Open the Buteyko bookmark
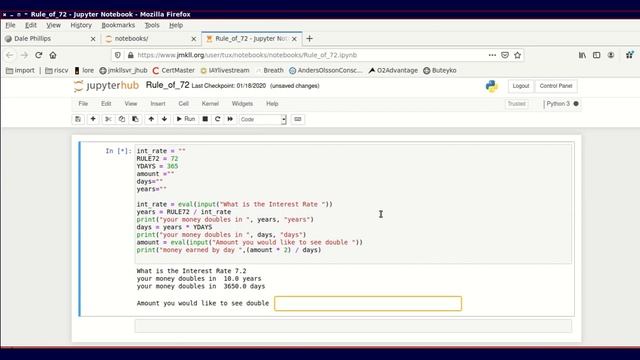640x360 pixels. [440, 71]
